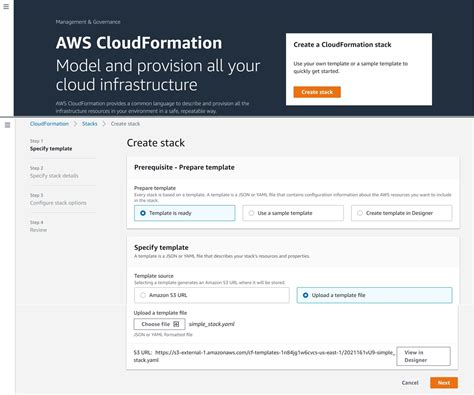Select the Template is ready option
The height and width of the screenshot is (395, 474).
pyautogui.click(x=185, y=213)
